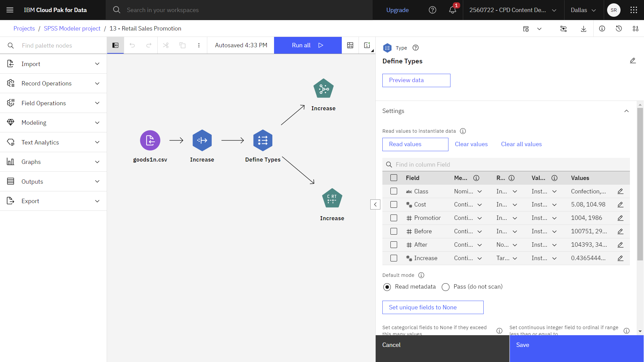Open the hamburger navigation menu
Screen dimensions: 644x362
pos(10,10)
